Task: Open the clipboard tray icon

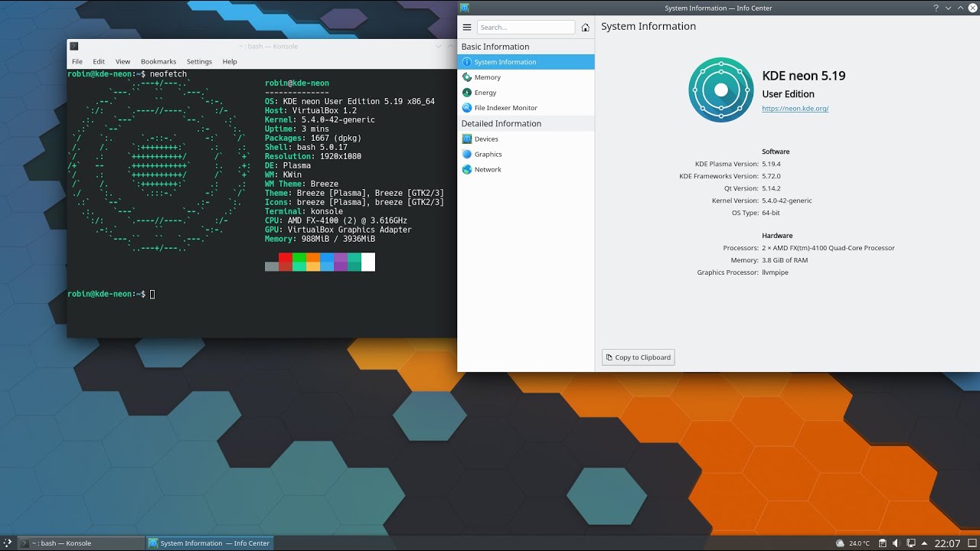Action: [x=883, y=543]
